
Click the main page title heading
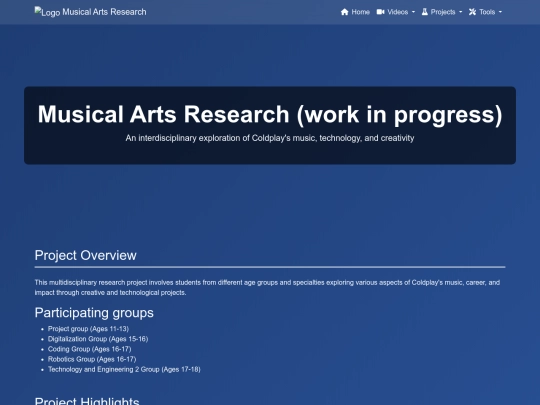[x=270, y=114]
